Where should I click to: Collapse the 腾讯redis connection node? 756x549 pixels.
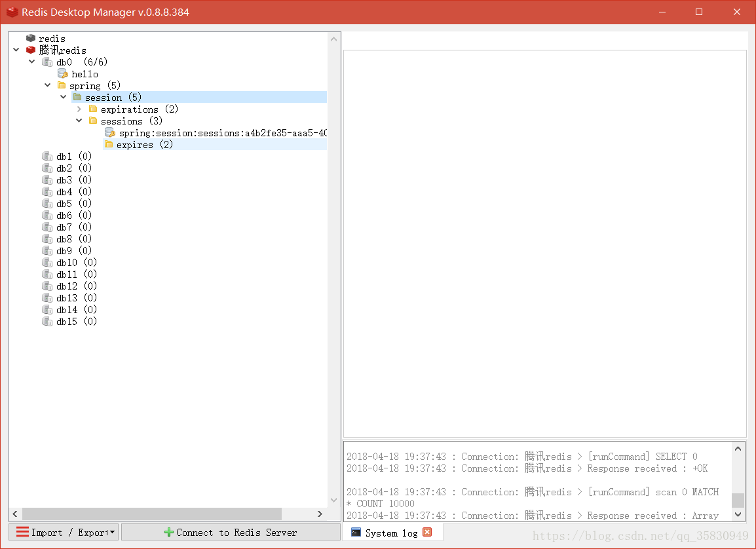pos(16,50)
